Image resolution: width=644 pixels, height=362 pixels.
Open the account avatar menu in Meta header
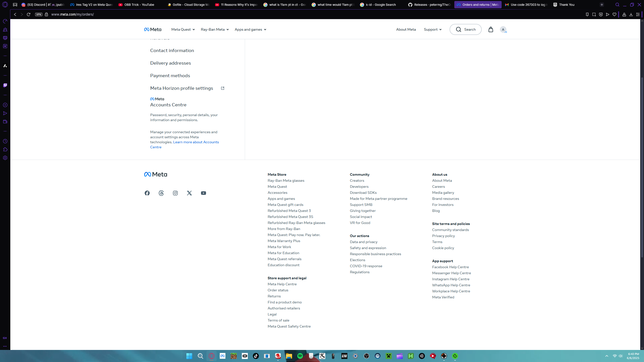[x=503, y=29]
